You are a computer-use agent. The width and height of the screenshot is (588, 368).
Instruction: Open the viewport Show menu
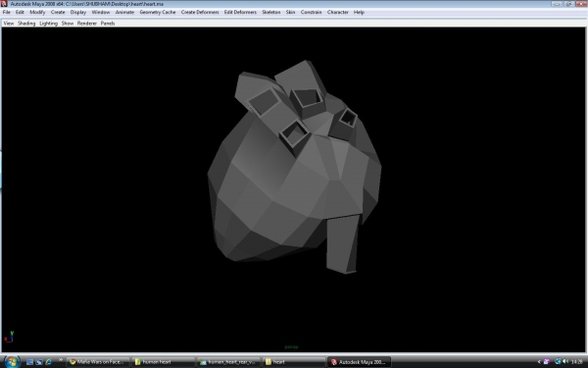(x=68, y=24)
